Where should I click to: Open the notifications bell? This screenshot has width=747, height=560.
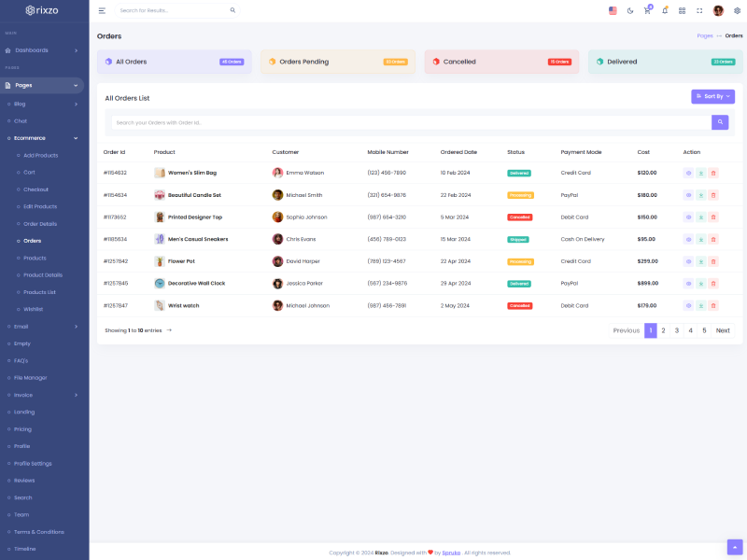[665, 10]
